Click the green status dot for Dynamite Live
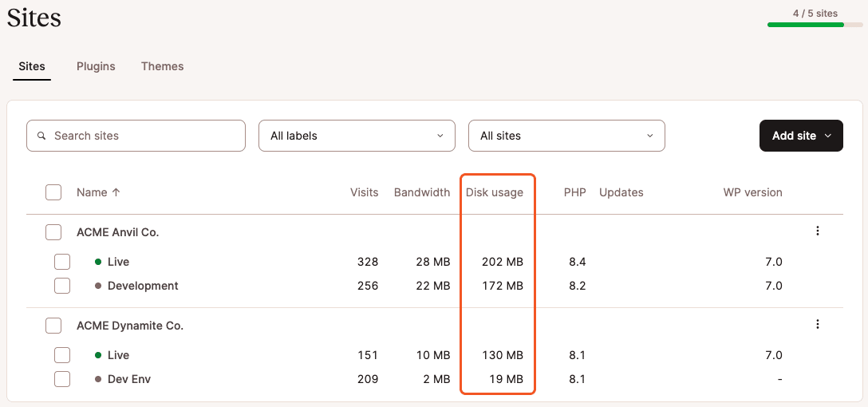Viewport: 868px width, 407px height. (x=98, y=354)
